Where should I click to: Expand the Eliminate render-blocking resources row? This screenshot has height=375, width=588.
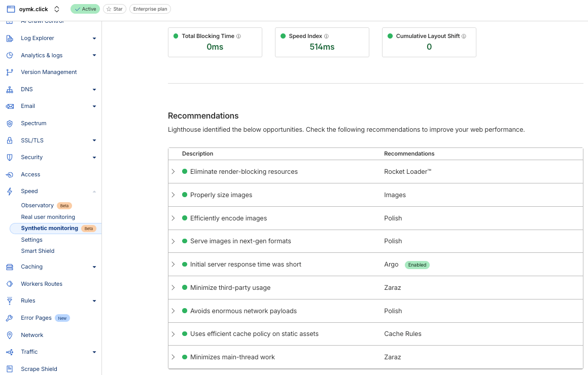pyautogui.click(x=173, y=172)
